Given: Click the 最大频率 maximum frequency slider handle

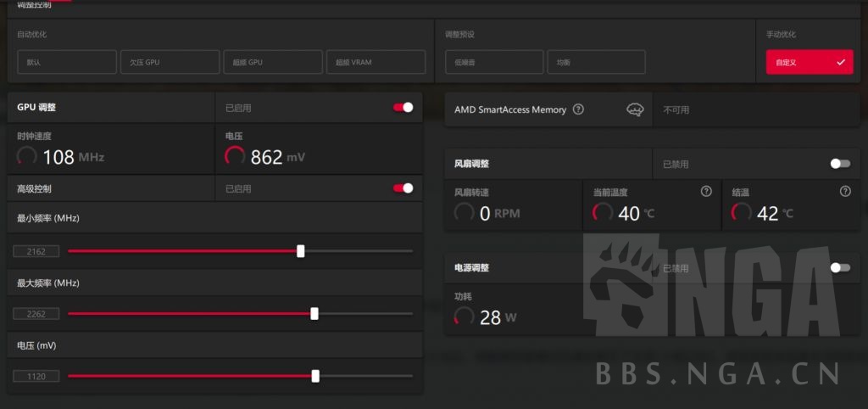Looking at the screenshot, I should [314, 313].
